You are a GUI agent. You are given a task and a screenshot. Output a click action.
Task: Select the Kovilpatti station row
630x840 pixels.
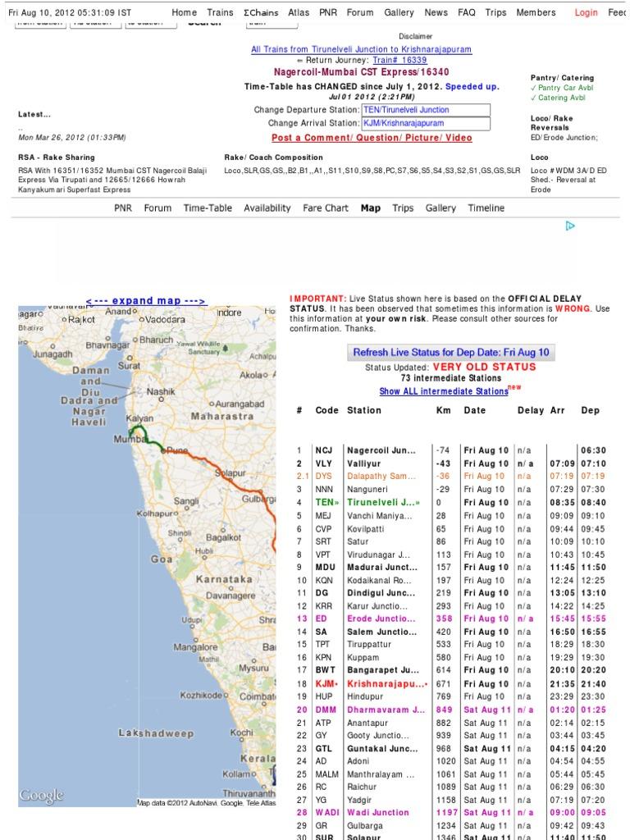451,529
